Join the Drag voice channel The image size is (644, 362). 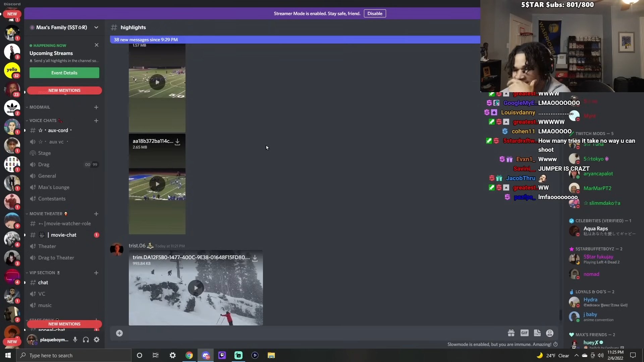(x=64, y=165)
